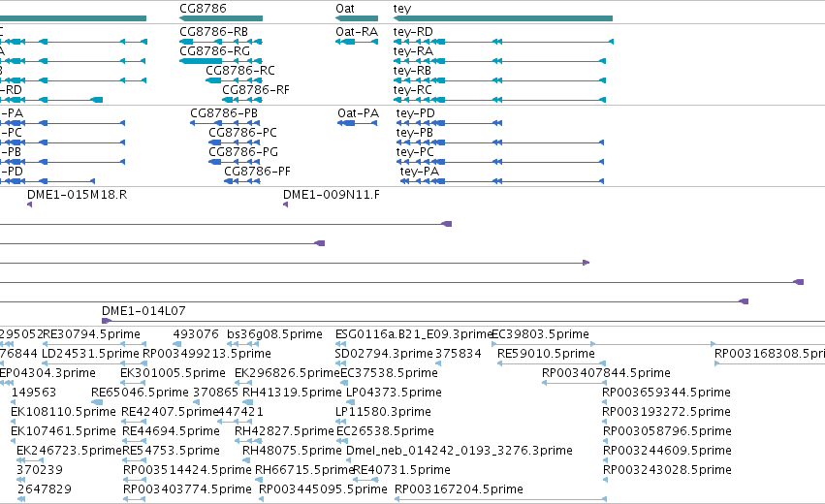Select the RP003168308 EST label
825x504 pixels.
769,354
